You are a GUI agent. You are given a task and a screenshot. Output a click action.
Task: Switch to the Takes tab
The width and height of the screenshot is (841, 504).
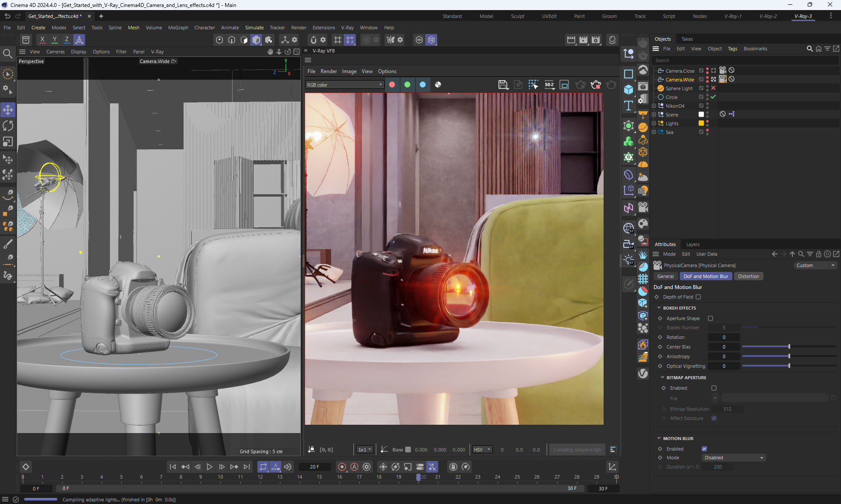tap(687, 39)
